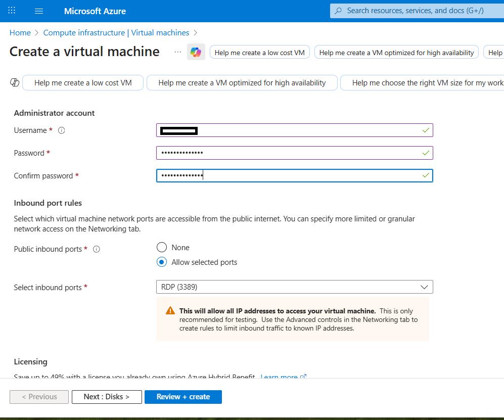Go to Next : Disks
504x420 pixels.
coord(107,397)
